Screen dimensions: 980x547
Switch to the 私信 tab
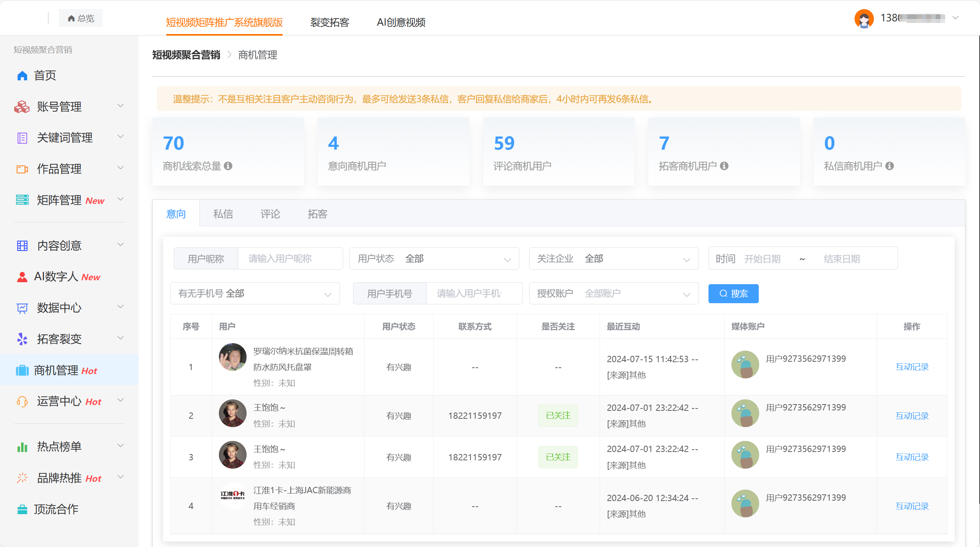tap(223, 214)
